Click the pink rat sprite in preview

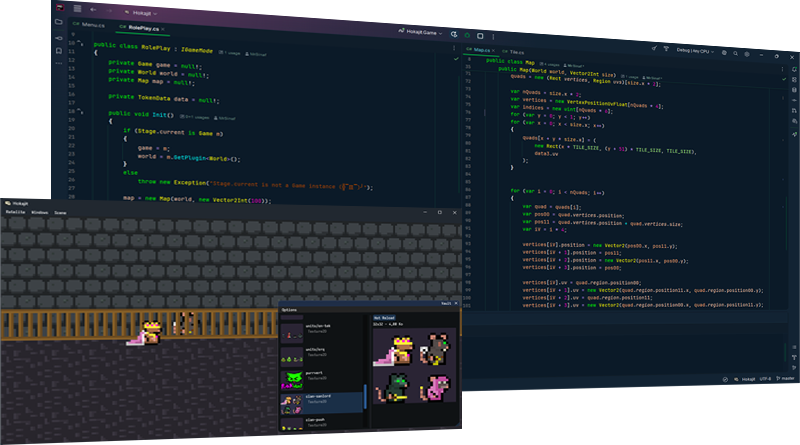(435, 388)
